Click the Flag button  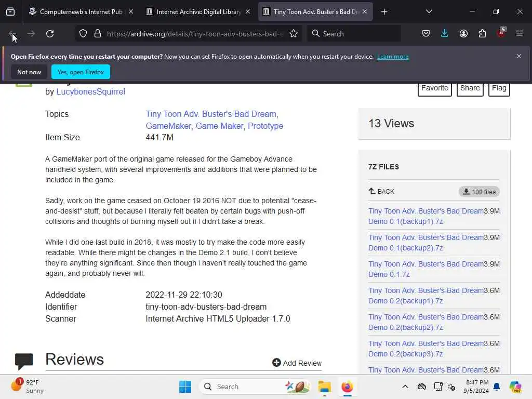[x=499, y=88]
